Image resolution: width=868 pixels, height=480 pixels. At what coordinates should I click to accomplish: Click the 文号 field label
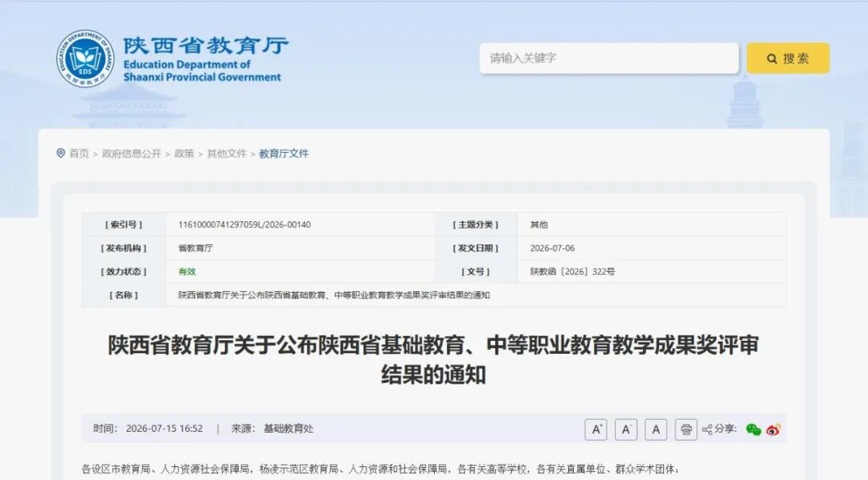[x=476, y=271]
